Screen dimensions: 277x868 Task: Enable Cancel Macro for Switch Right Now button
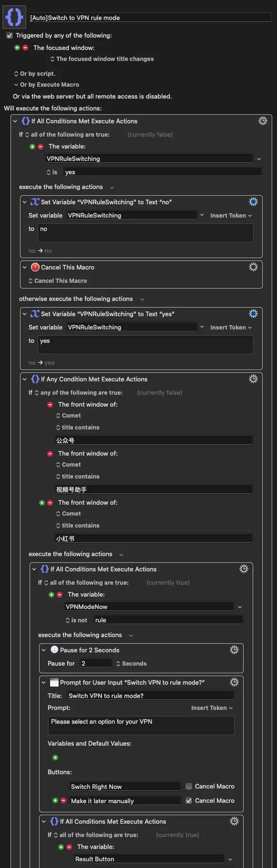click(x=189, y=786)
